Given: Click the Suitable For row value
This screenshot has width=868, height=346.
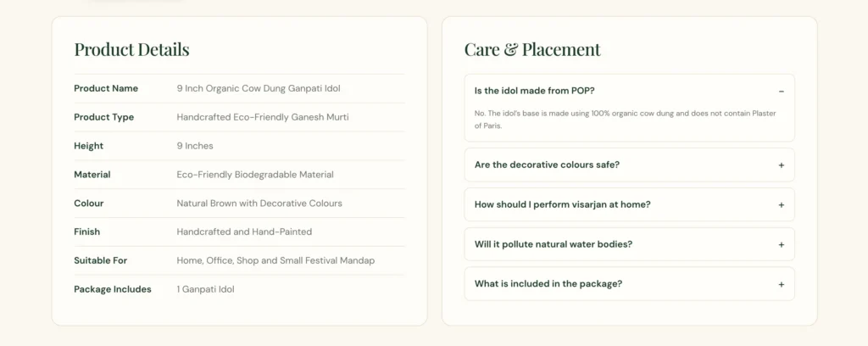Looking at the screenshot, I should tap(275, 260).
